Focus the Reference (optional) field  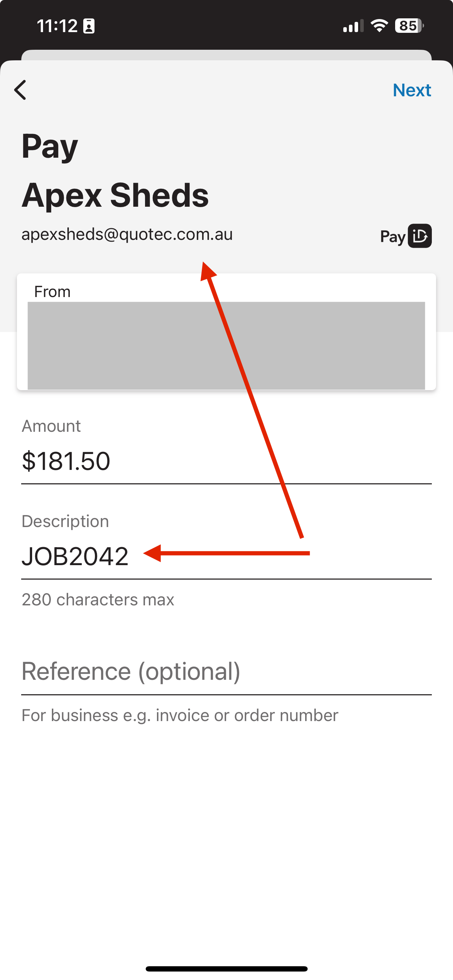coord(226,671)
